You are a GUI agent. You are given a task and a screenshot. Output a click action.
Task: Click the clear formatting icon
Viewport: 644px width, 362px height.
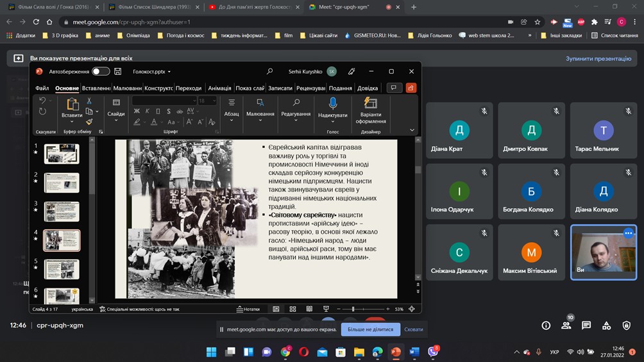(212, 122)
